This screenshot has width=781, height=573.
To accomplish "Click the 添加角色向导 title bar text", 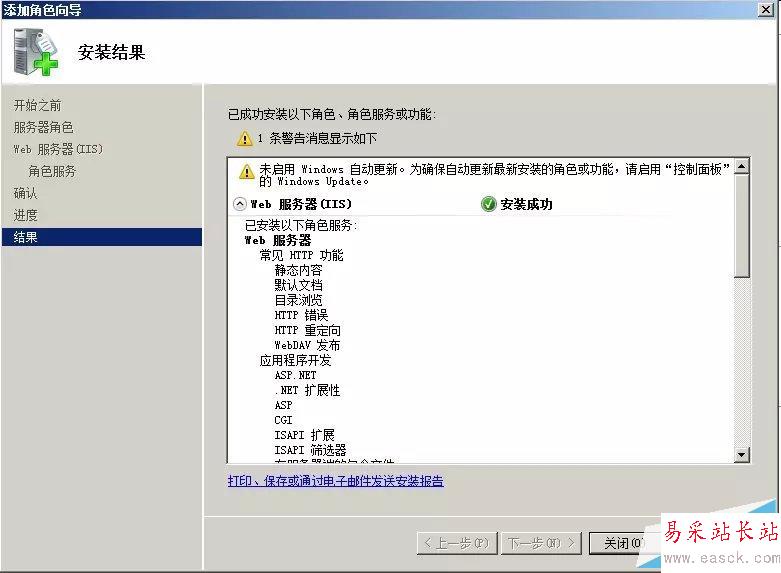I will (x=42, y=10).
